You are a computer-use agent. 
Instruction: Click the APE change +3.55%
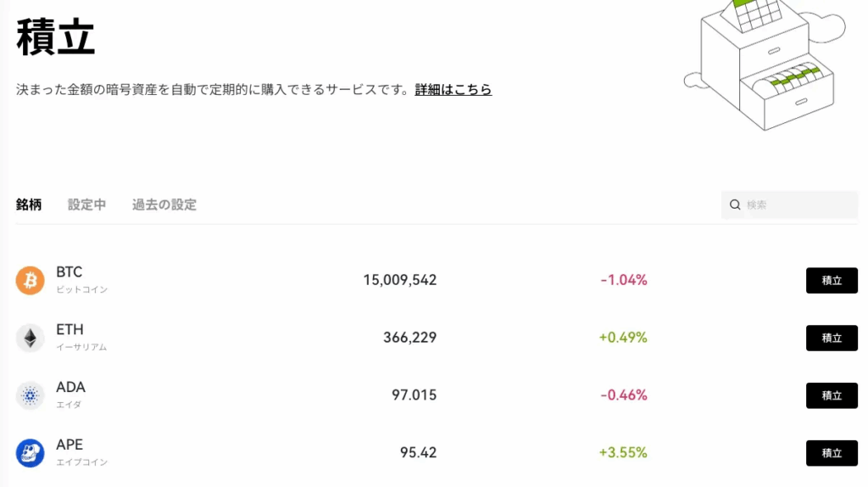[x=623, y=453]
